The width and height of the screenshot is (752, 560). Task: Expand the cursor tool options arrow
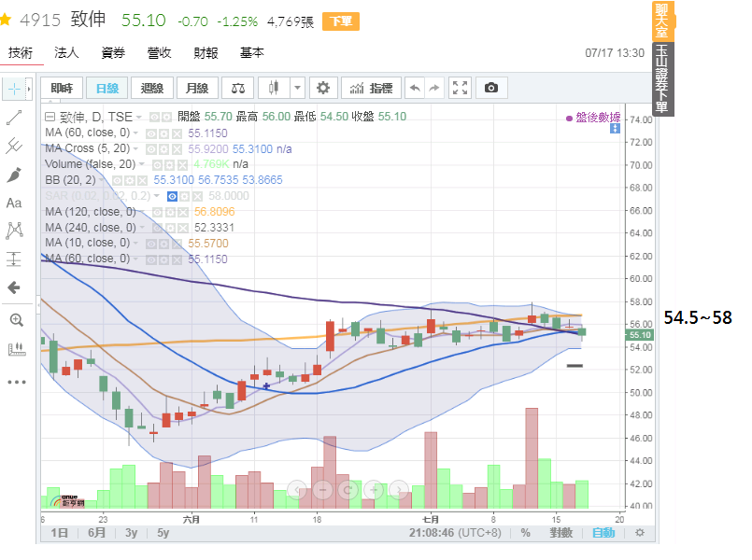pos(29,89)
